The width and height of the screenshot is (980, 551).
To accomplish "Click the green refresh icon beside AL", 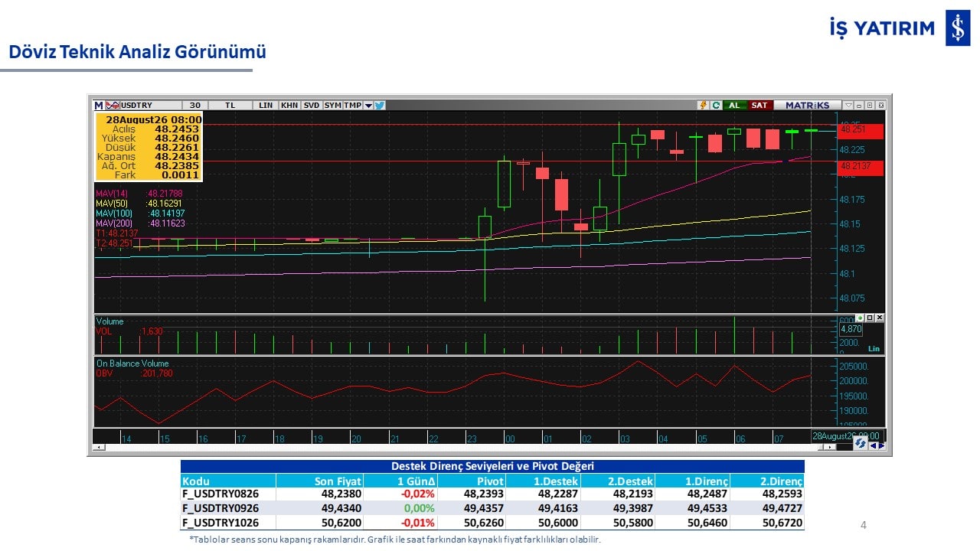I will 717,105.
